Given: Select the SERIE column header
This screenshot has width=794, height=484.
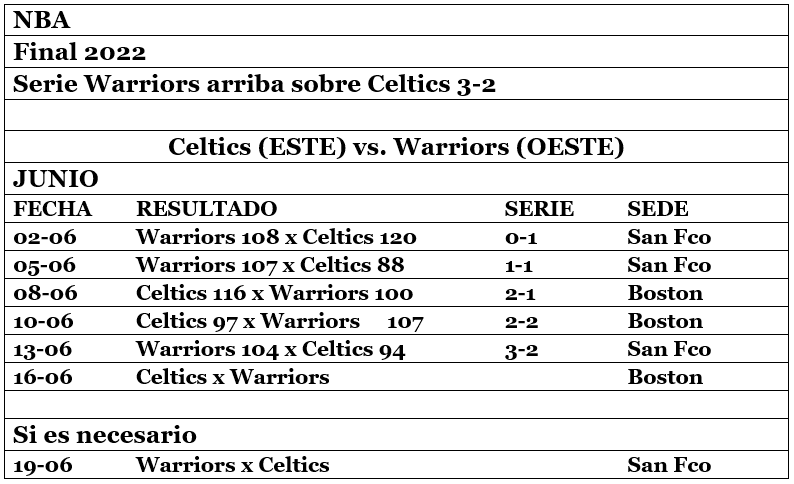Looking at the screenshot, I should 538,209.
